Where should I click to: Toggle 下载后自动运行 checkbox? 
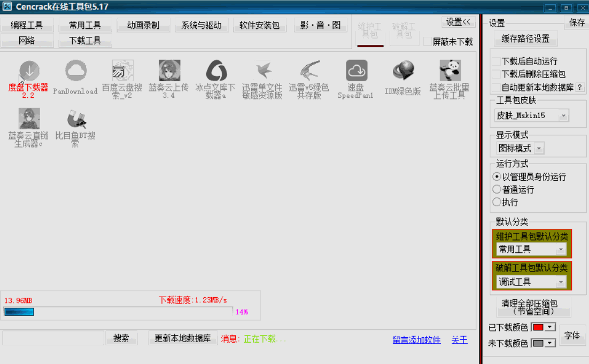pyautogui.click(x=496, y=61)
